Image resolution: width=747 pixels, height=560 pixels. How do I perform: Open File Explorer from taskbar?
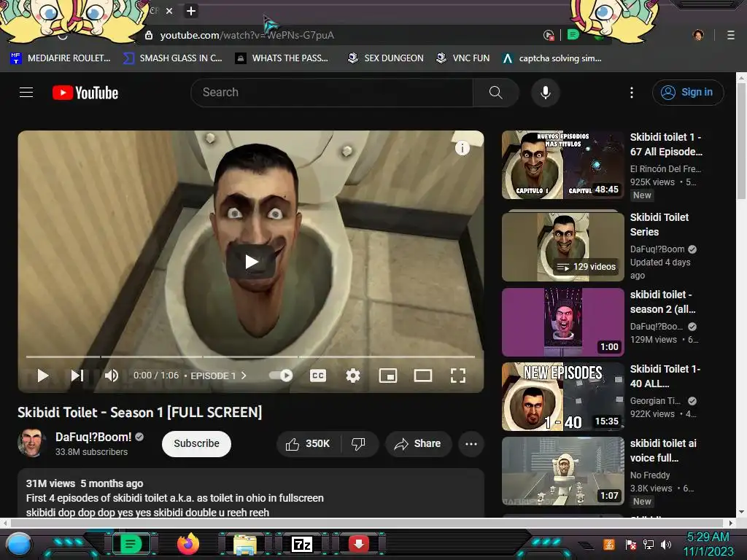pyautogui.click(x=245, y=544)
